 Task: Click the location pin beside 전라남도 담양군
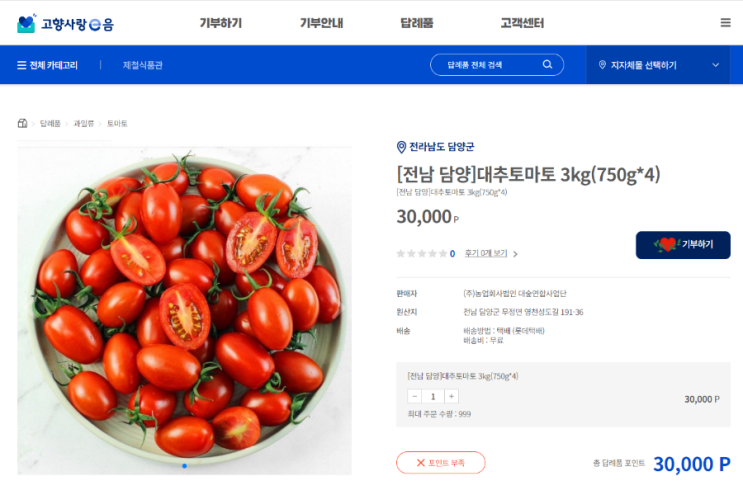(401, 147)
